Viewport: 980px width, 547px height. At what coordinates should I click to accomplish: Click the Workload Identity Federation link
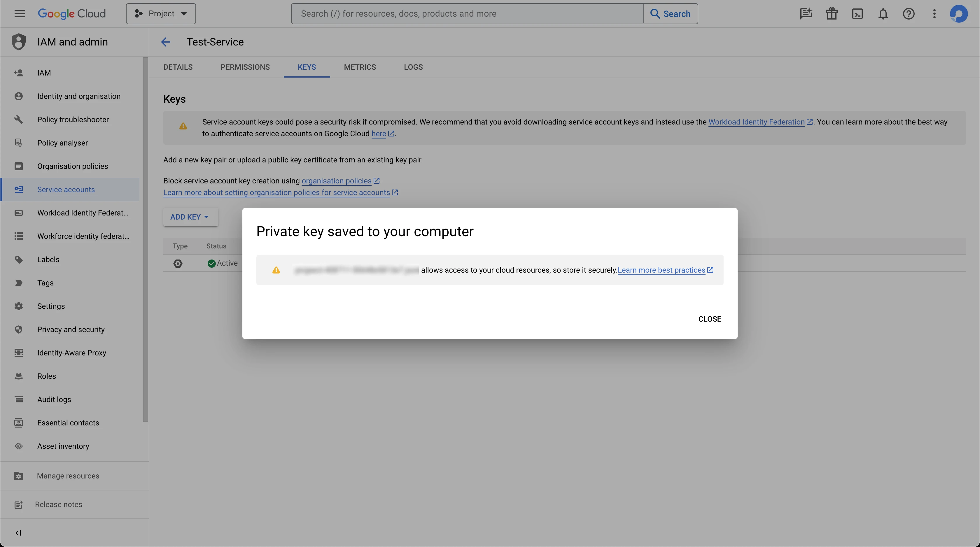point(756,122)
